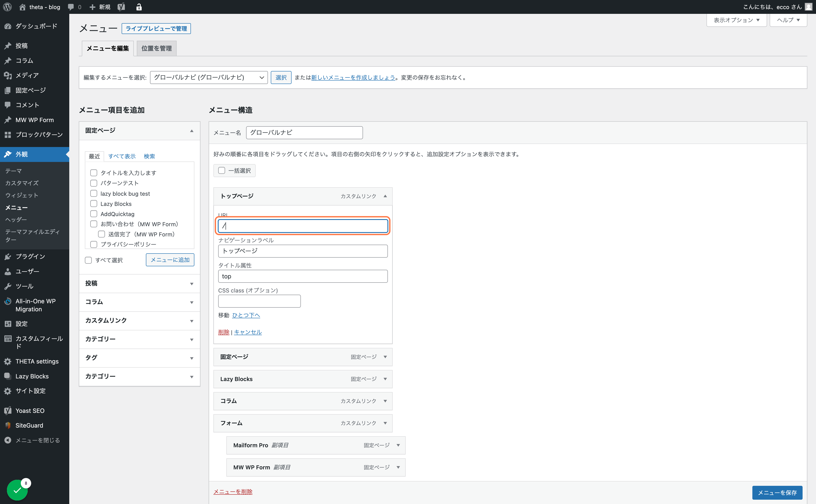Click the lock icon in admin bar

pos(139,7)
